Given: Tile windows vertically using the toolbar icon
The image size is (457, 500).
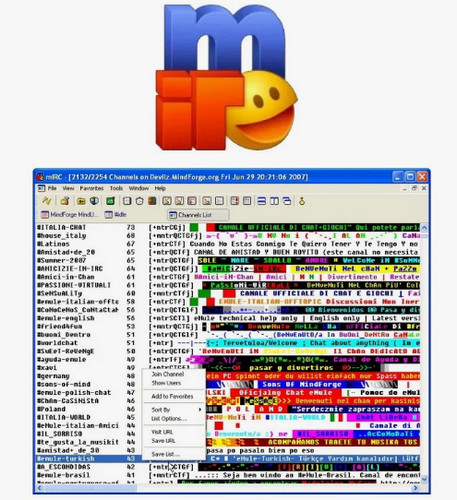Looking at the screenshot, I should tap(274, 201).
